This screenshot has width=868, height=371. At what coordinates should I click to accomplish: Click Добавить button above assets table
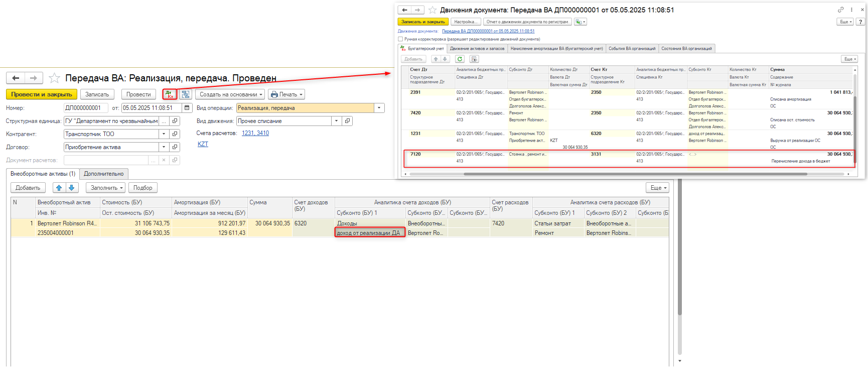click(28, 188)
